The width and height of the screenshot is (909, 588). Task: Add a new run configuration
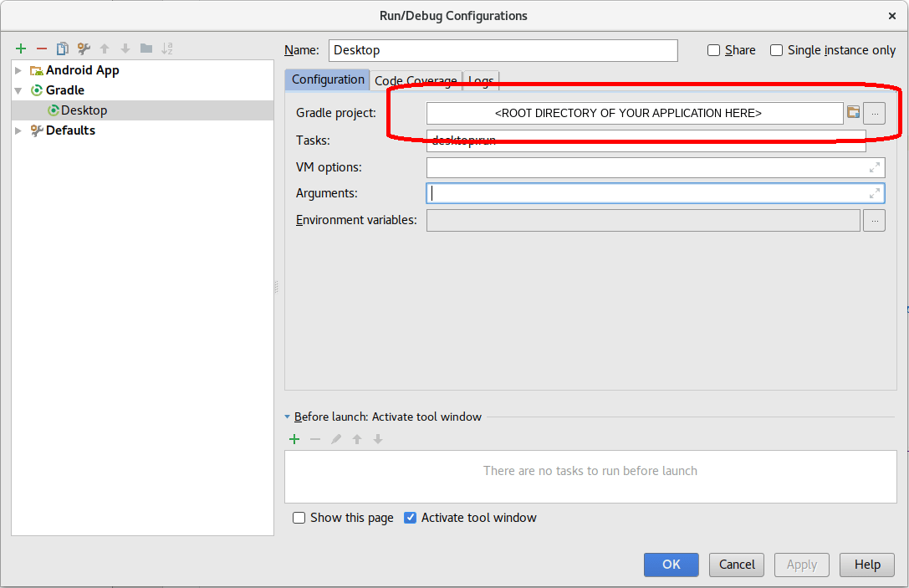pos(21,49)
